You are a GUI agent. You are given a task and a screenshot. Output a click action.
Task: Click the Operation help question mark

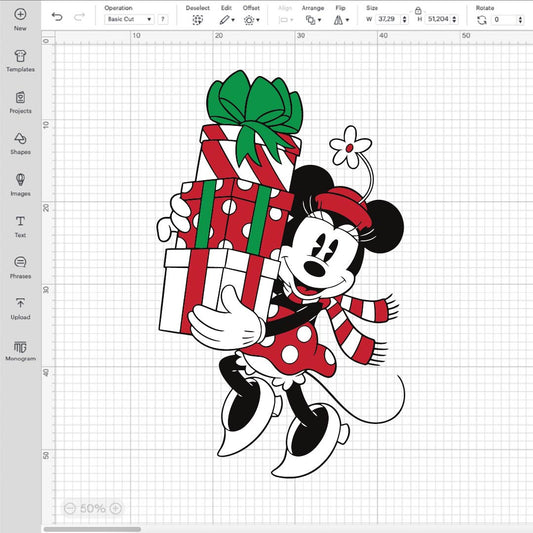tap(163, 19)
